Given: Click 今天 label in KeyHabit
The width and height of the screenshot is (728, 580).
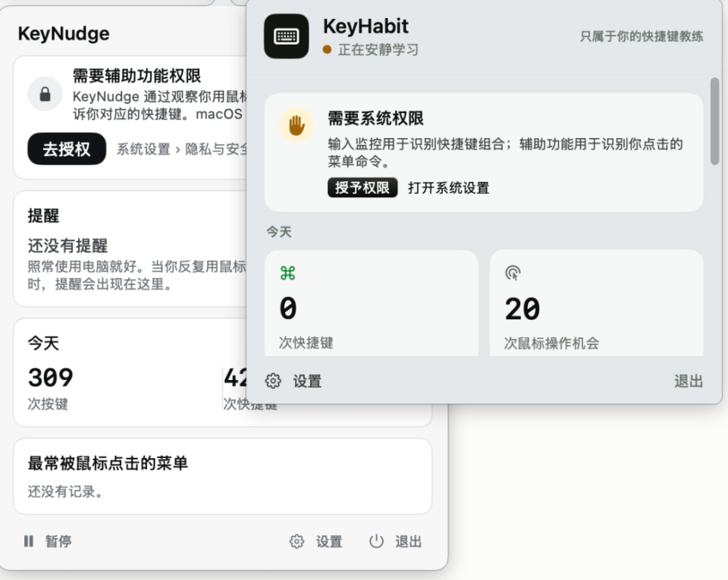Looking at the screenshot, I should point(278,231).
